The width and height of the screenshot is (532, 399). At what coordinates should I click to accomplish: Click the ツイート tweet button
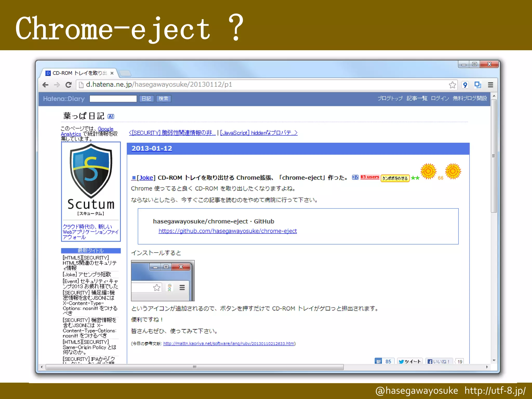(x=410, y=361)
